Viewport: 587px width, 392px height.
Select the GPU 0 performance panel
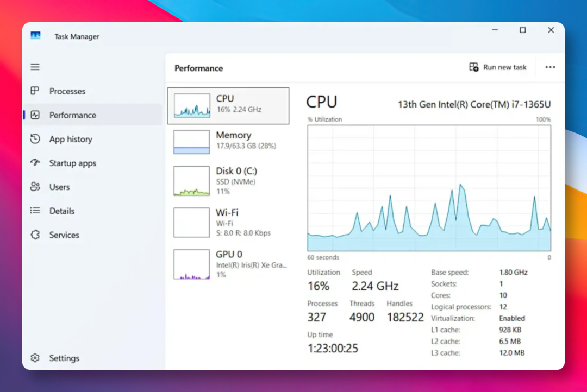(228, 264)
